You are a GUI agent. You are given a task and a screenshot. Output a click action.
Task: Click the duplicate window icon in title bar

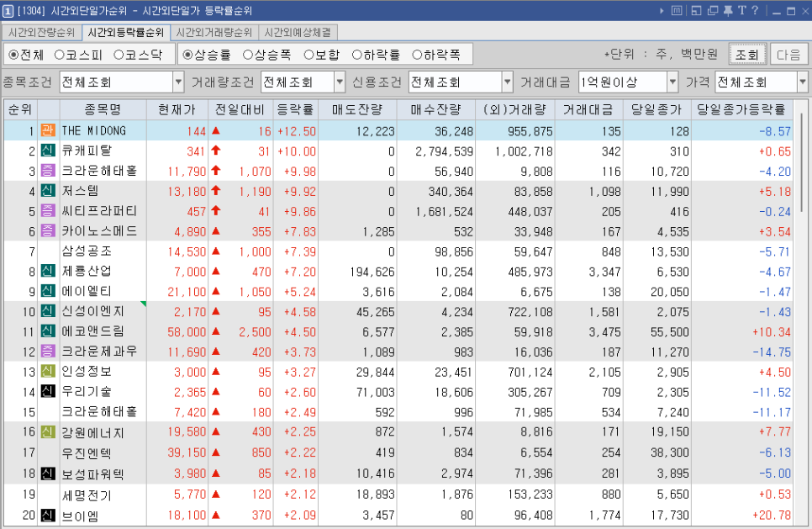pyautogui.click(x=713, y=10)
